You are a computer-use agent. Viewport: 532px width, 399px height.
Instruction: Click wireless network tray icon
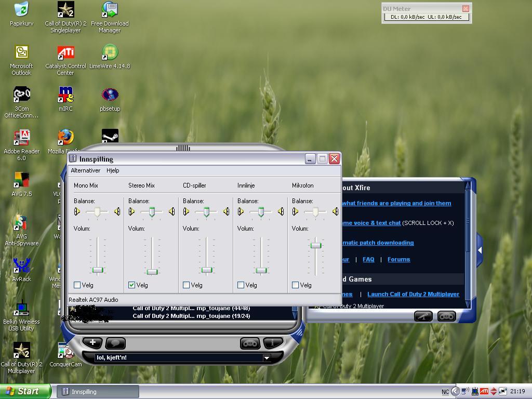465,391
